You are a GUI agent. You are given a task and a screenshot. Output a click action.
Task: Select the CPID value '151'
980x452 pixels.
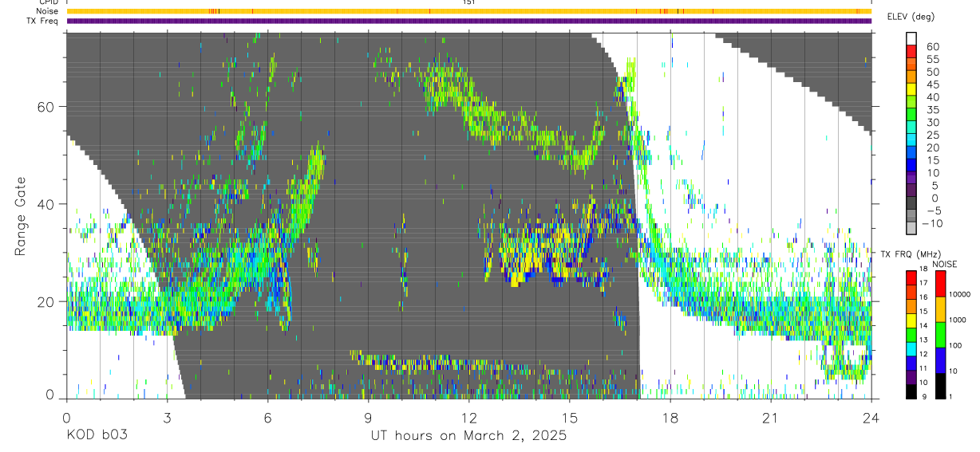[468, 2]
